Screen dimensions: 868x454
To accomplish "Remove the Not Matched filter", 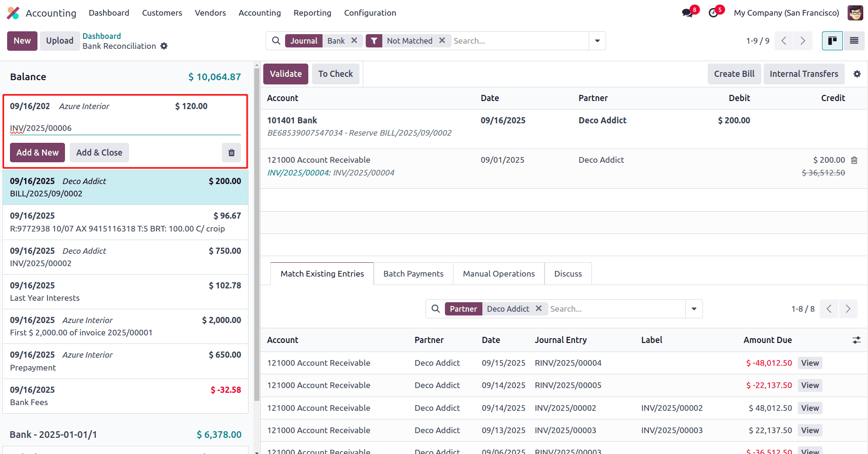I will click(442, 41).
